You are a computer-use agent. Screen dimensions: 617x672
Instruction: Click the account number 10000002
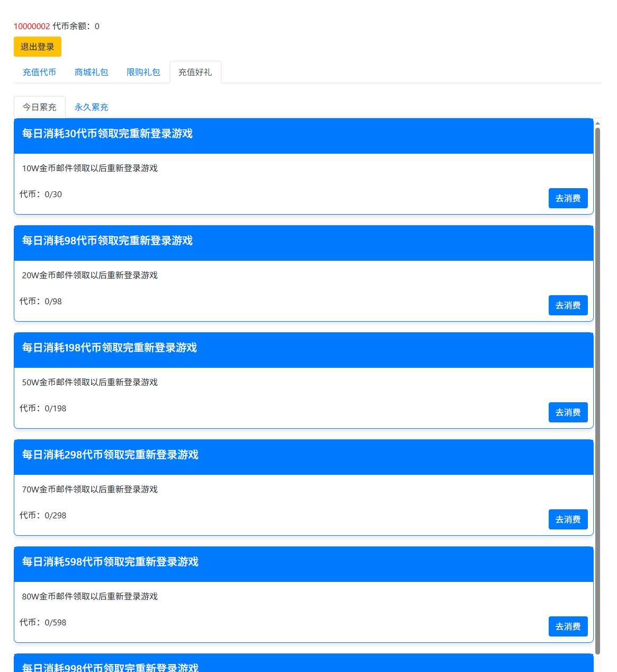click(x=30, y=25)
